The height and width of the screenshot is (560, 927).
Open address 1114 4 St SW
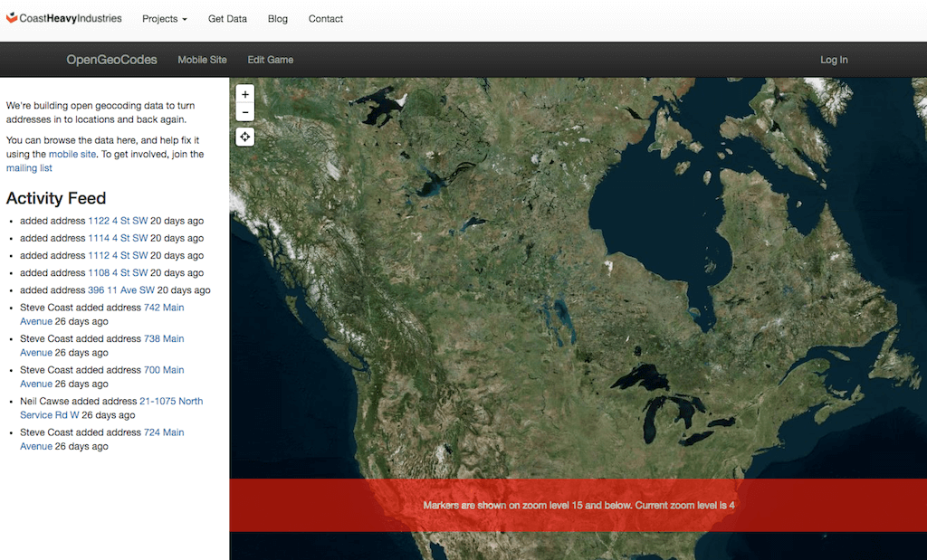coord(118,238)
